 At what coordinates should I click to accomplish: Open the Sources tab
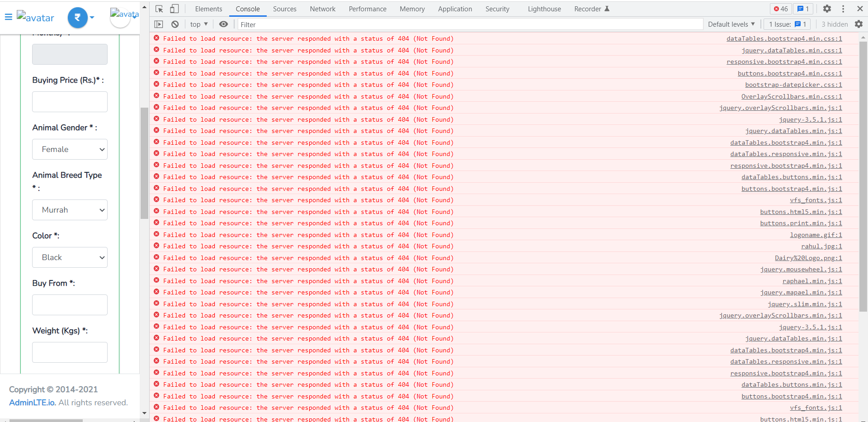(285, 9)
